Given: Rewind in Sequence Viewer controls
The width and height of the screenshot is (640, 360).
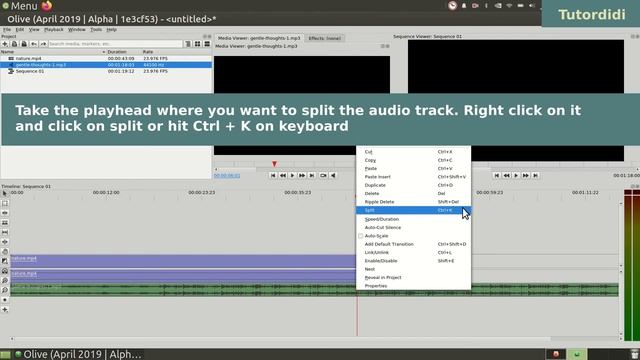Looking at the screenshot, I should click(507, 176).
